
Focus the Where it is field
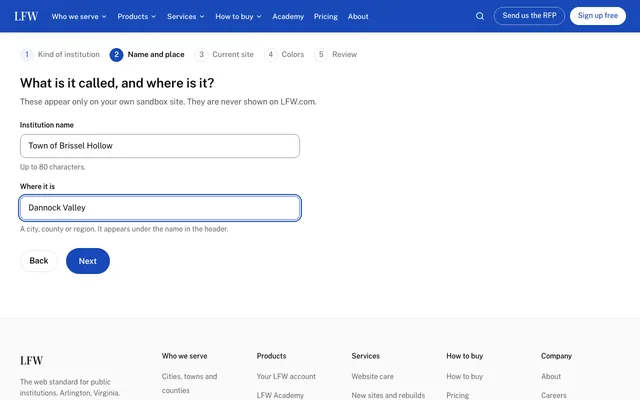pos(160,208)
